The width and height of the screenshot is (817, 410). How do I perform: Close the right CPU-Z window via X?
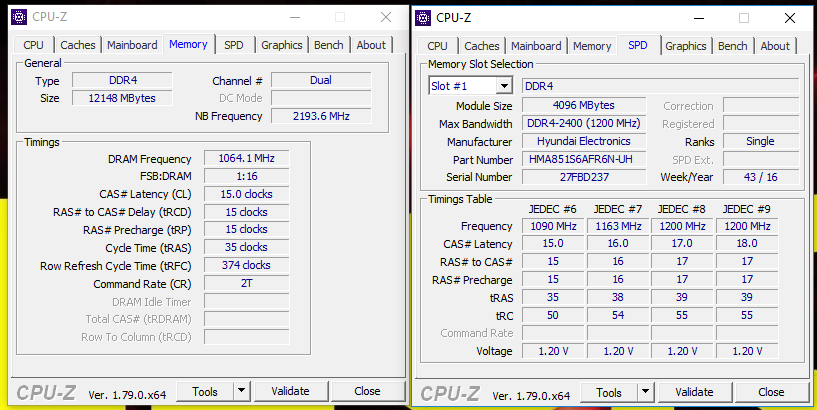point(790,18)
